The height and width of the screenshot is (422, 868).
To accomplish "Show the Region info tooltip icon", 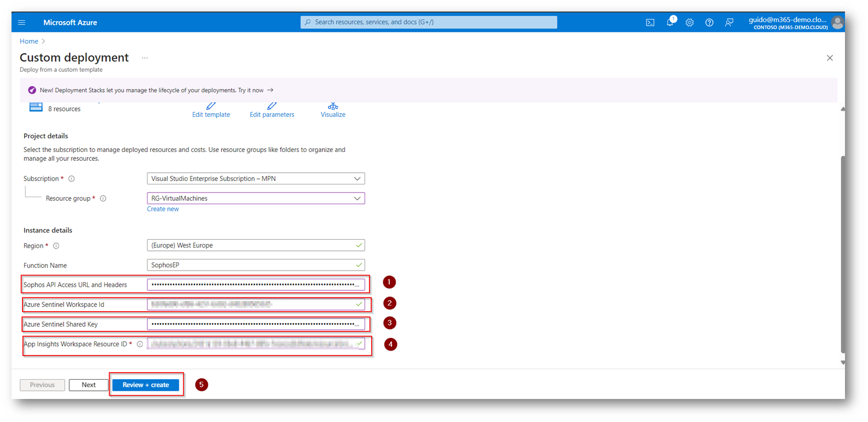I will pyautogui.click(x=56, y=246).
